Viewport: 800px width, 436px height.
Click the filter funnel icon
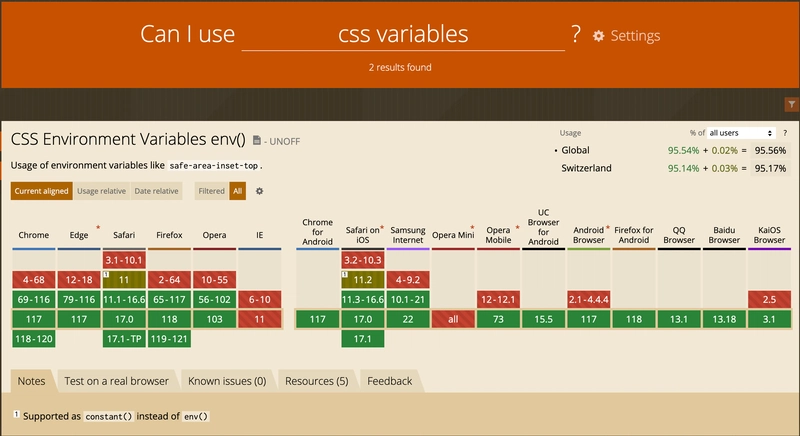pyautogui.click(x=791, y=105)
